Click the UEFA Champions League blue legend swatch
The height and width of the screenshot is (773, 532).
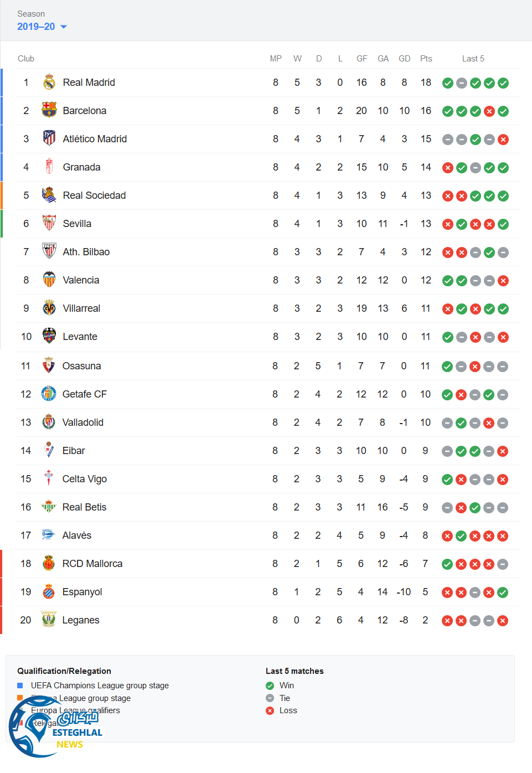(20, 686)
